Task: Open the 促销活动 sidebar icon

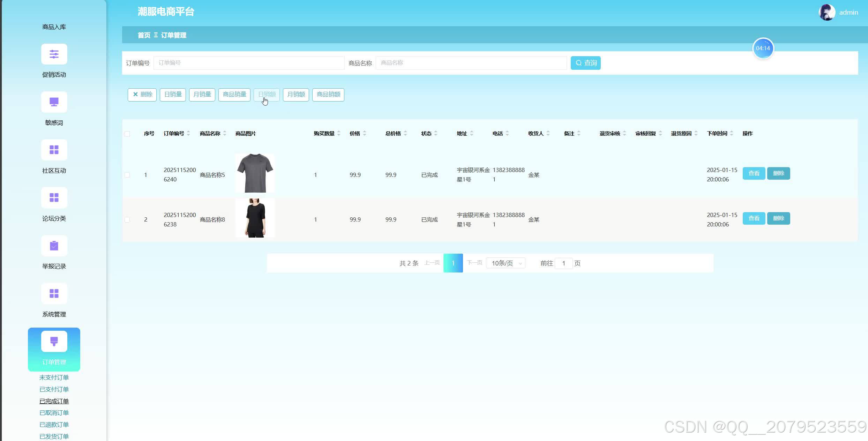Action: click(54, 54)
